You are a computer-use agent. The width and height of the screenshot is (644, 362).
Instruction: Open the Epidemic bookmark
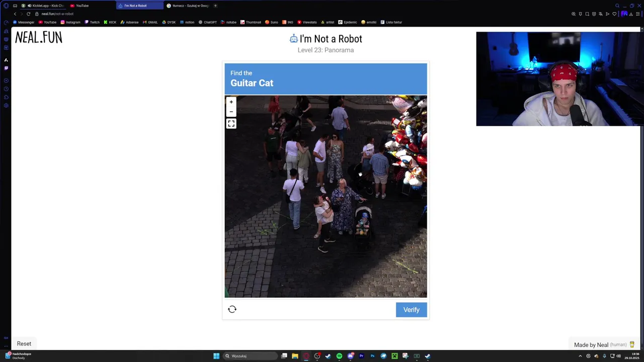click(347, 22)
